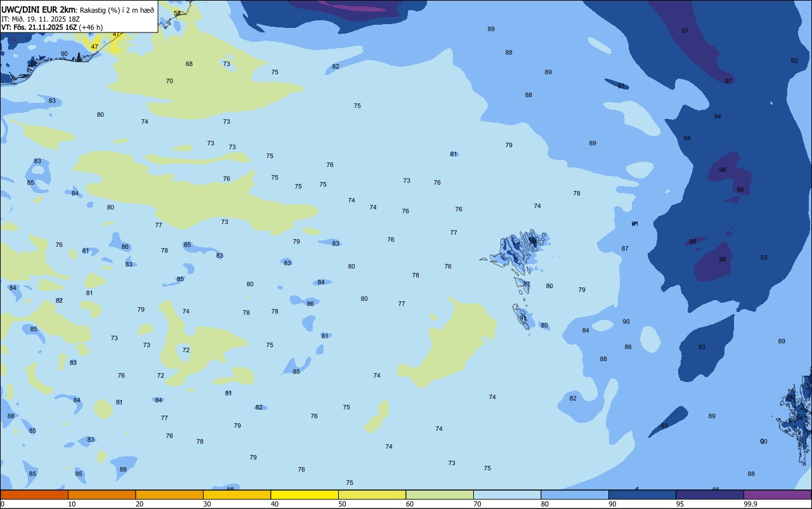The height and width of the screenshot is (509, 812).
Task: Select the 'IT: Mið. 19. 11. 2025 18Z' line
Action: click(x=41, y=19)
